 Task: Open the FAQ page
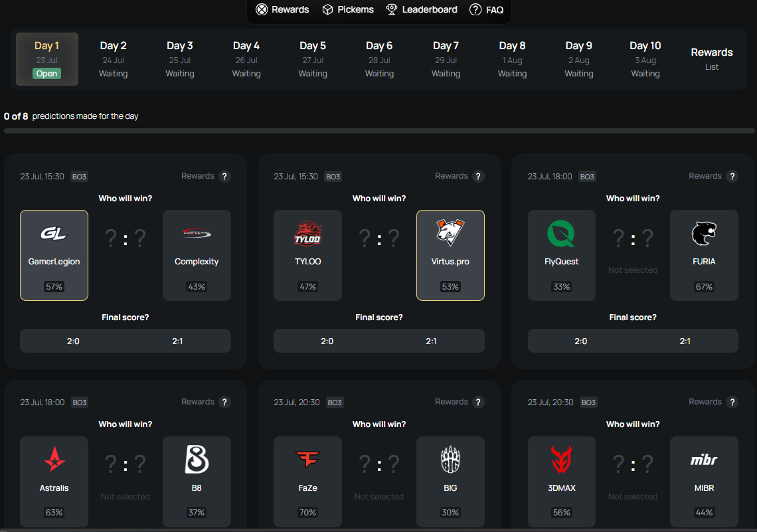pyautogui.click(x=487, y=10)
